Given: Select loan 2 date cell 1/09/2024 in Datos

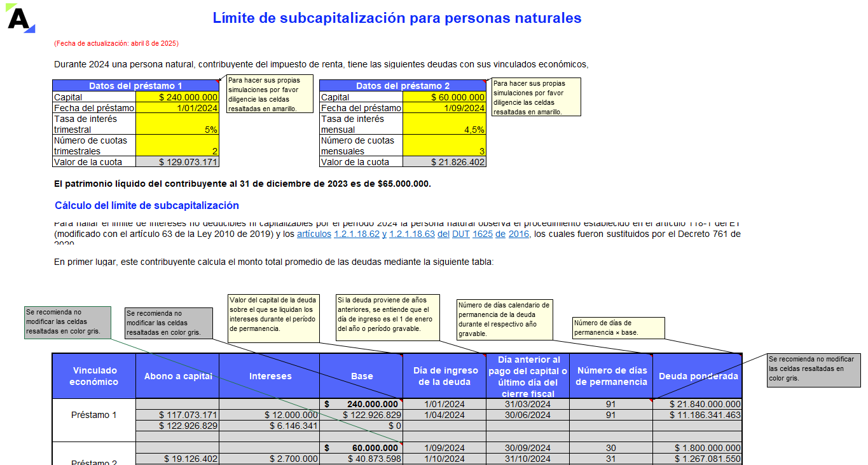Looking at the screenshot, I should pyautogui.click(x=444, y=108).
